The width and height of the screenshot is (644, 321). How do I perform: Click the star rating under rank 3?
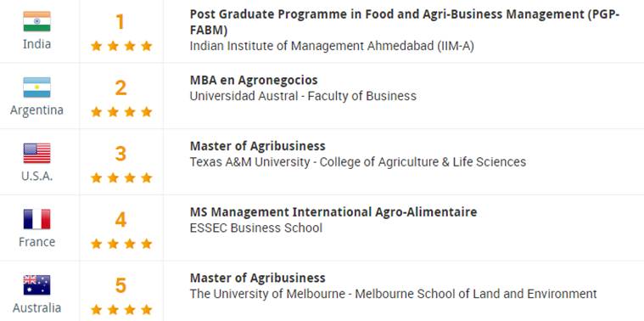pyautogui.click(x=121, y=177)
